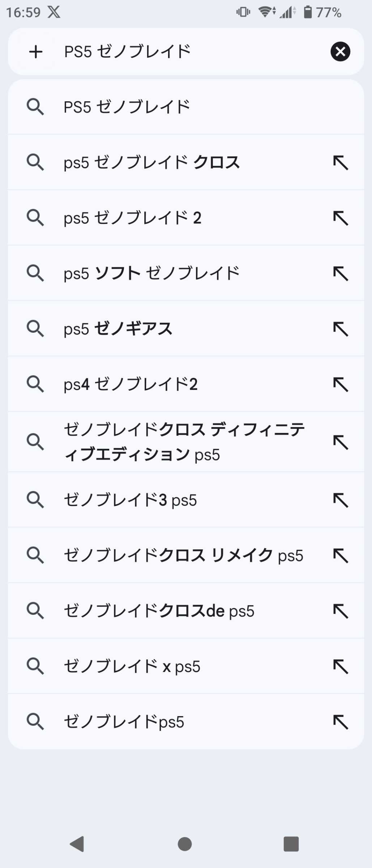The image size is (372, 868).
Task: Open recent apps with square button
Action: click(x=291, y=844)
